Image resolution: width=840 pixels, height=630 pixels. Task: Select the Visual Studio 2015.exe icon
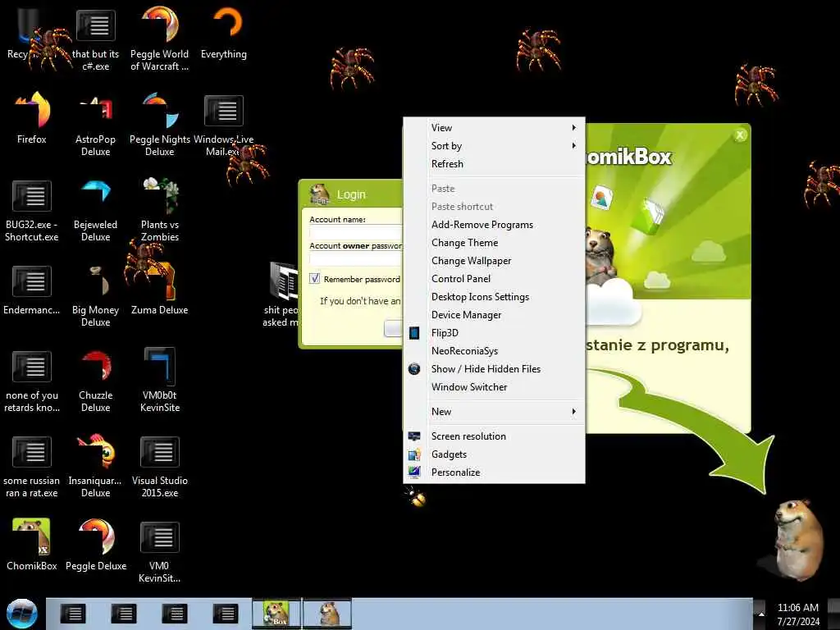pyautogui.click(x=160, y=466)
